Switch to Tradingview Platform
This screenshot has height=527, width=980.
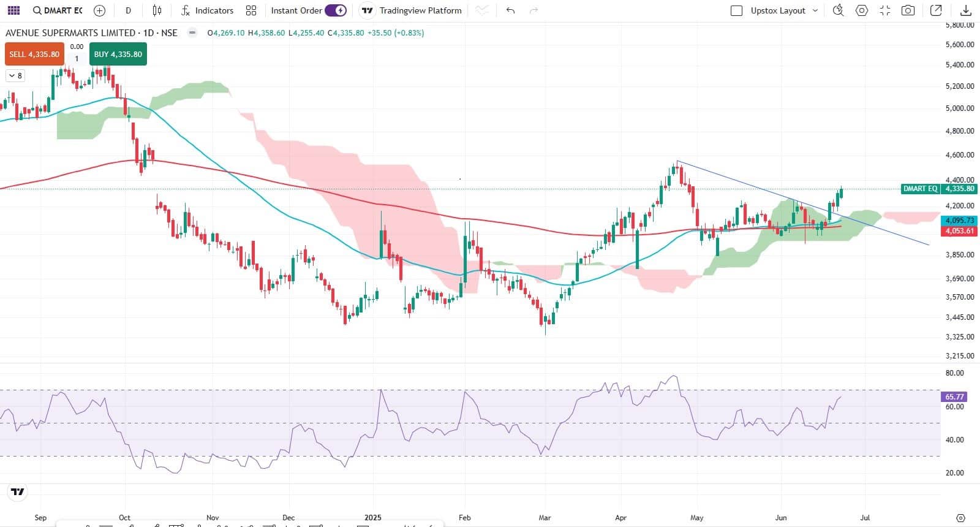412,10
